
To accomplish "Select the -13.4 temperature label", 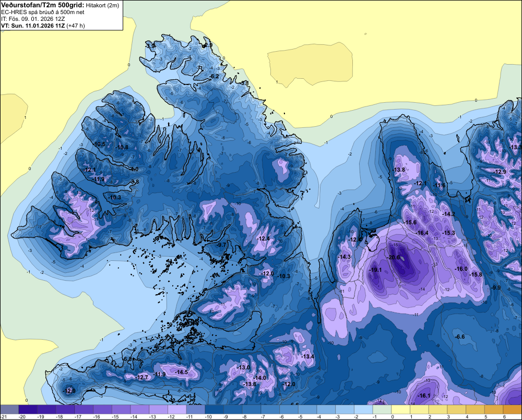I will click(307, 357).
